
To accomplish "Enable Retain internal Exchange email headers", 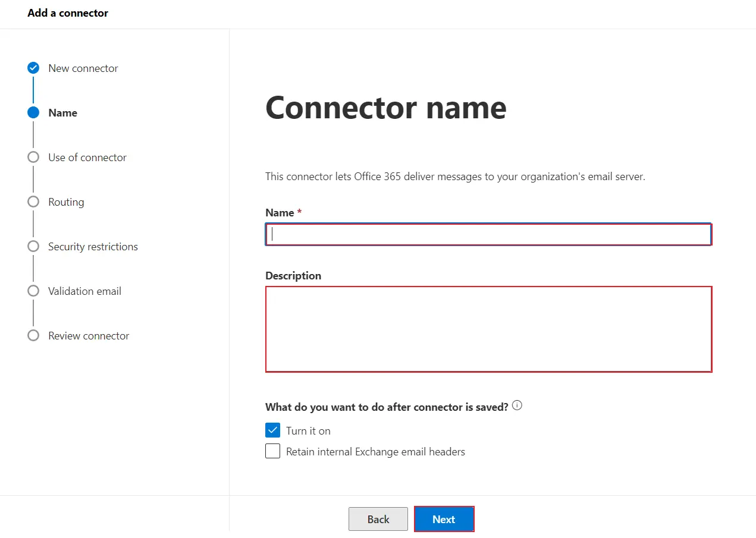I will pos(272,451).
